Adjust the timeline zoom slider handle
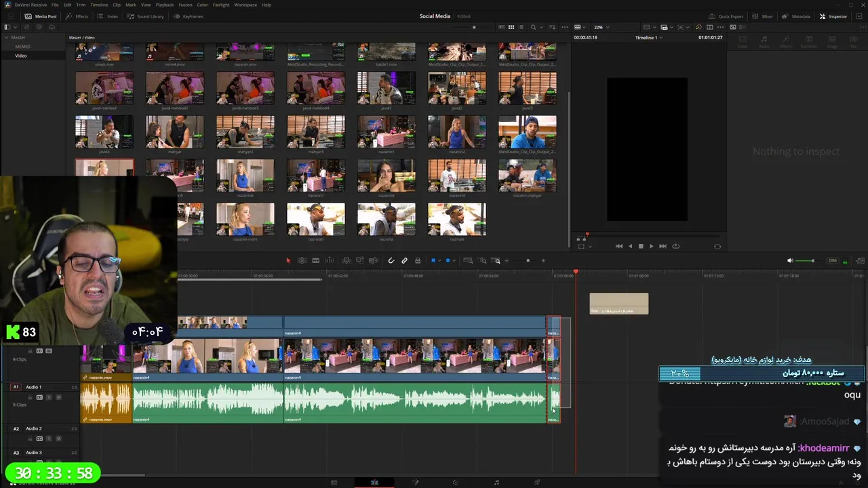This screenshot has width=868, height=488. click(x=528, y=260)
